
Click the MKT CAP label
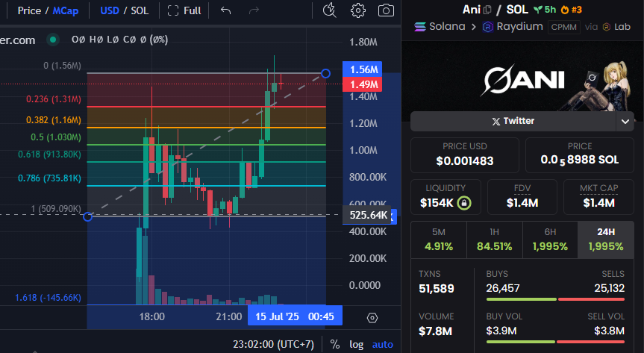(x=598, y=188)
